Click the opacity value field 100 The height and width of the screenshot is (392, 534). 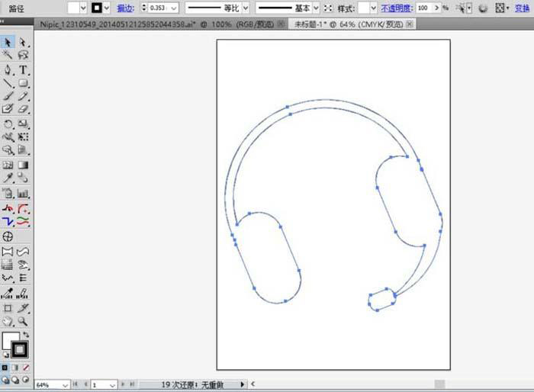[x=424, y=8]
